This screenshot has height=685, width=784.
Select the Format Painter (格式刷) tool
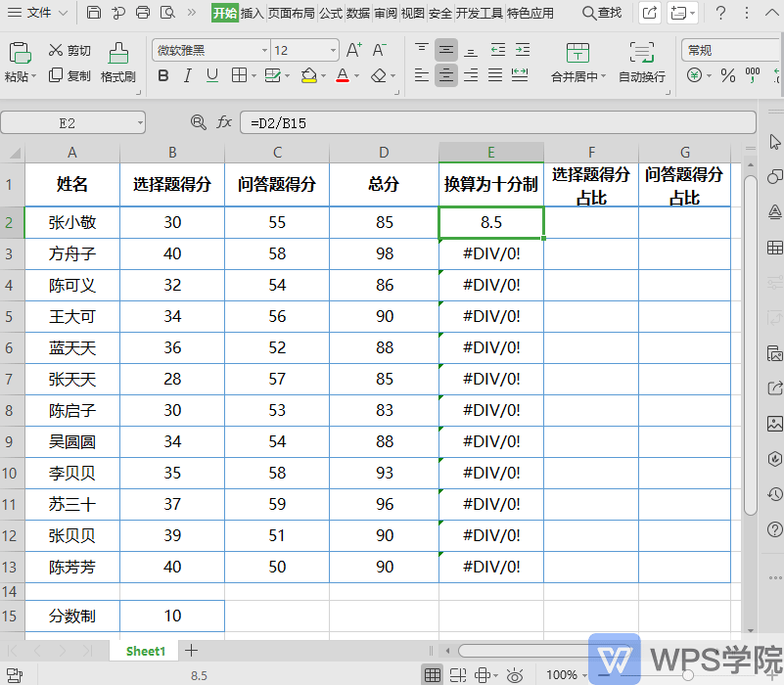[116, 61]
